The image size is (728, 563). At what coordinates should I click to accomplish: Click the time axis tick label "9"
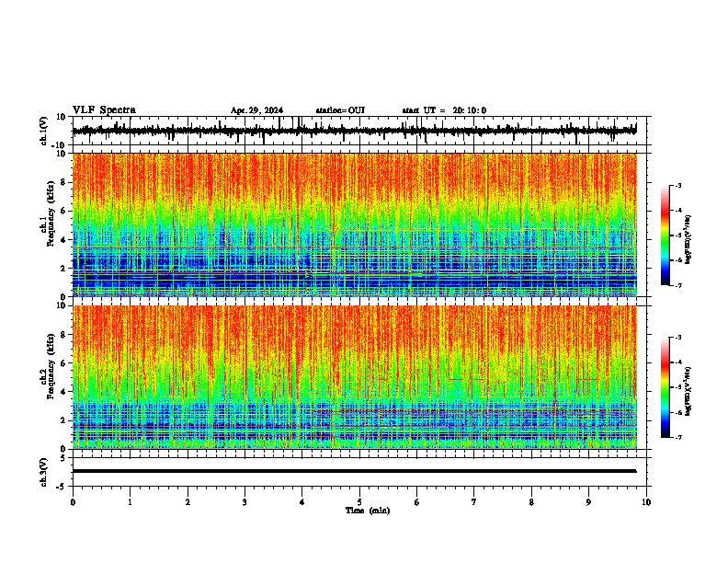[588, 502]
